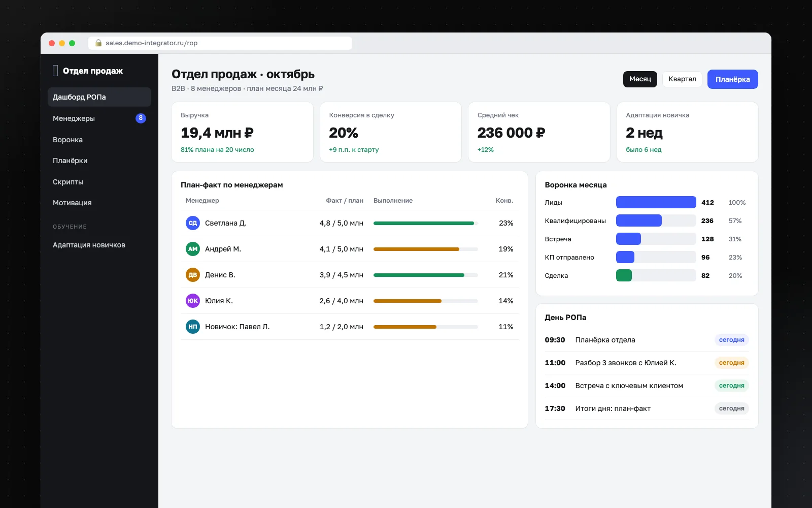Click the Менеджеры badge with 8

click(141, 118)
